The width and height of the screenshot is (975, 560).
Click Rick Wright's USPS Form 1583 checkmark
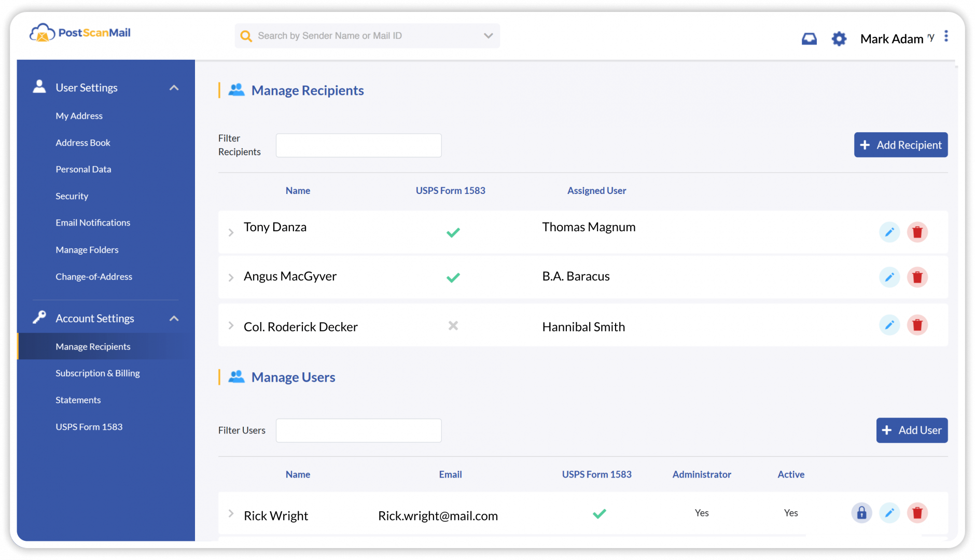pyautogui.click(x=599, y=514)
